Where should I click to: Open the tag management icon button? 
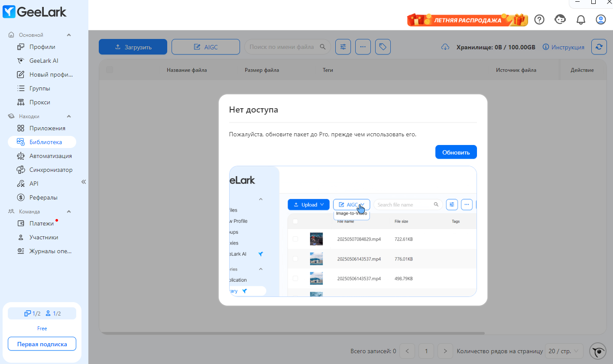(x=383, y=47)
